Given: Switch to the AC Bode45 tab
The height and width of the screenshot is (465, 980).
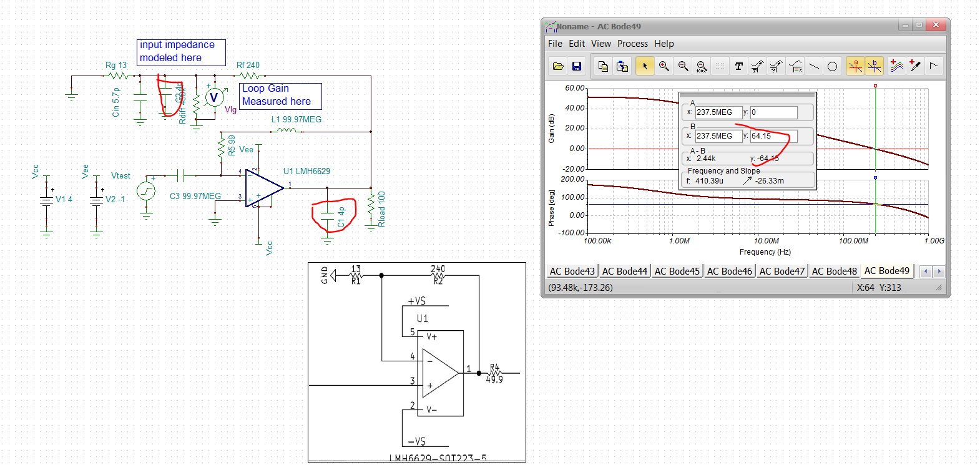Looking at the screenshot, I should tap(677, 272).
